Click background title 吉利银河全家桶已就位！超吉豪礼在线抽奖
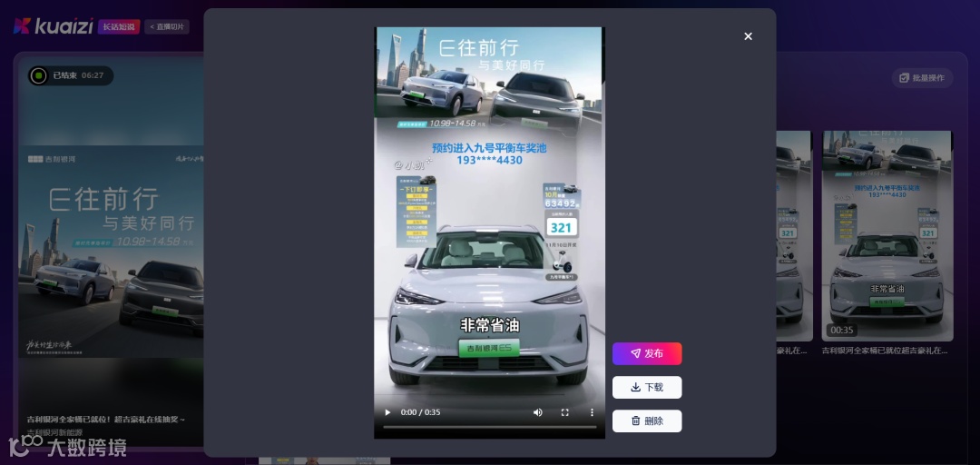Viewport: 980px width, 465px height. (106, 420)
